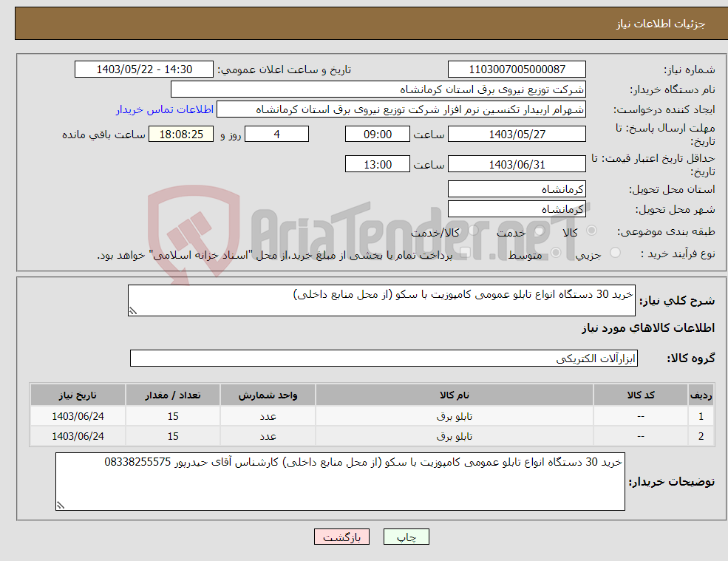Click the general need description textarea
Viewport: 728px width, 561px height.
[381, 301]
